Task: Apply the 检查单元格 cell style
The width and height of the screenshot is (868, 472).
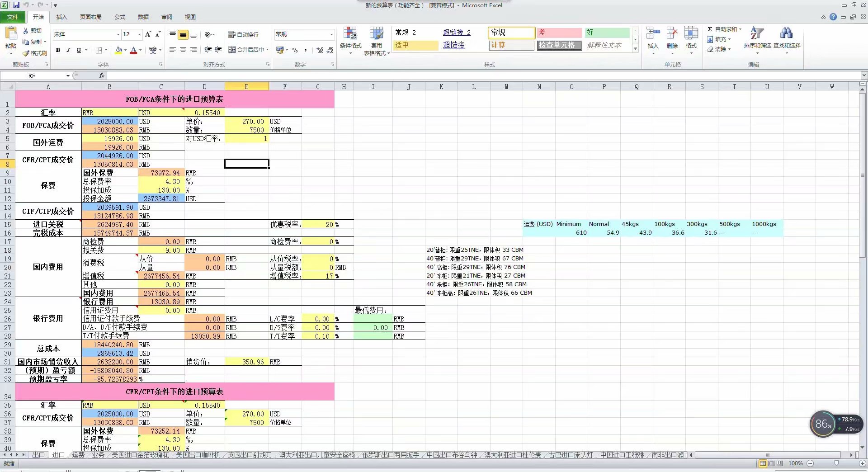Action: coord(559,45)
